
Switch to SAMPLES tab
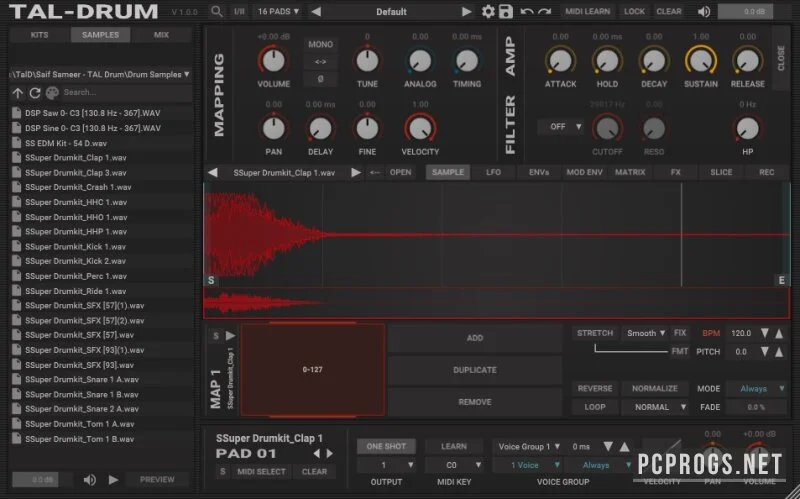tap(100, 35)
